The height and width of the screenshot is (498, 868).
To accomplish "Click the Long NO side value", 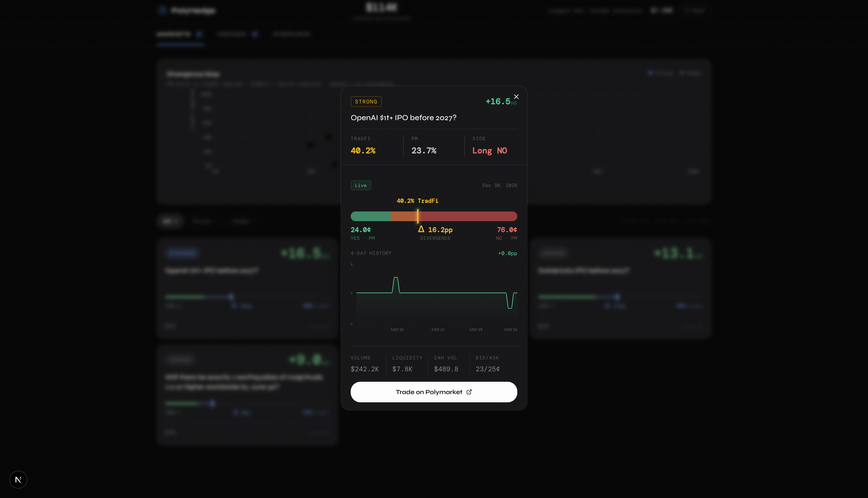I will (x=489, y=151).
